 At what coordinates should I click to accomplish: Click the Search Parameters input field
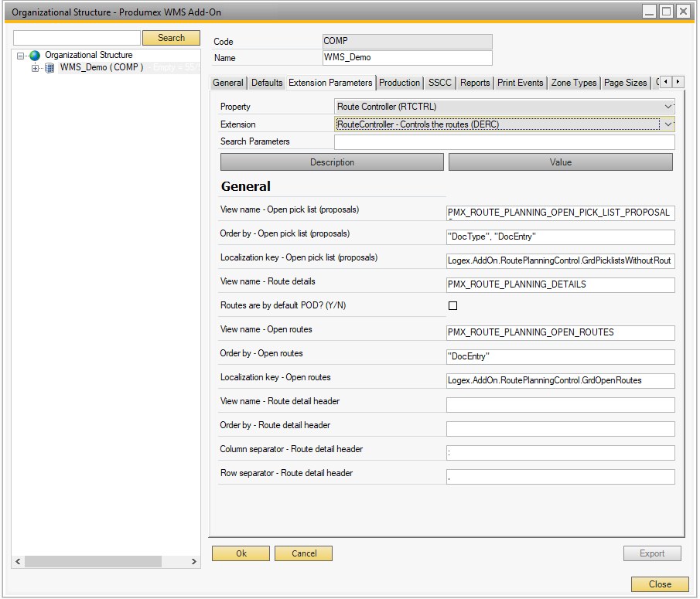tap(504, 142)
